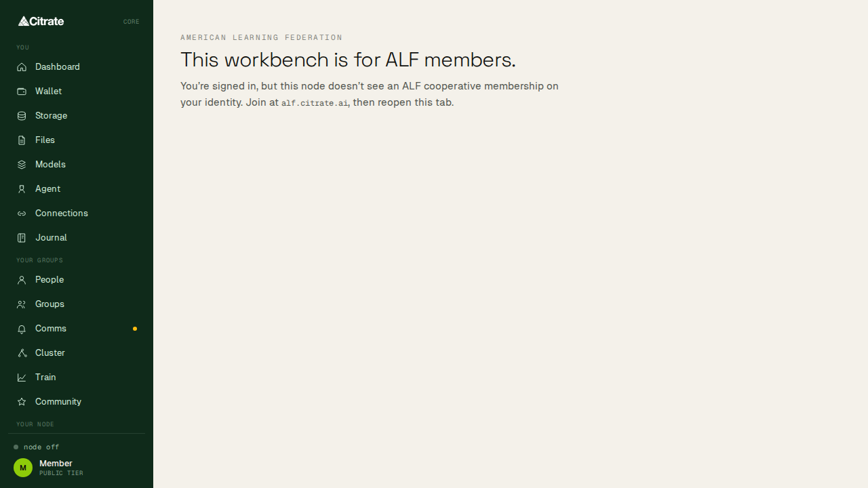
Task: Click the Storage database icon
Action: click(x=22, y=116)
